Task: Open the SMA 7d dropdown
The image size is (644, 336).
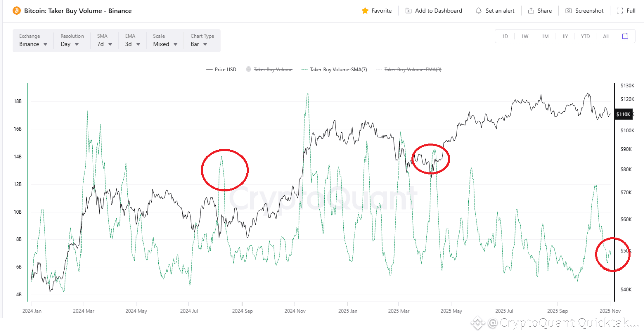Action: pyautogui.click(x=105, y=41)
